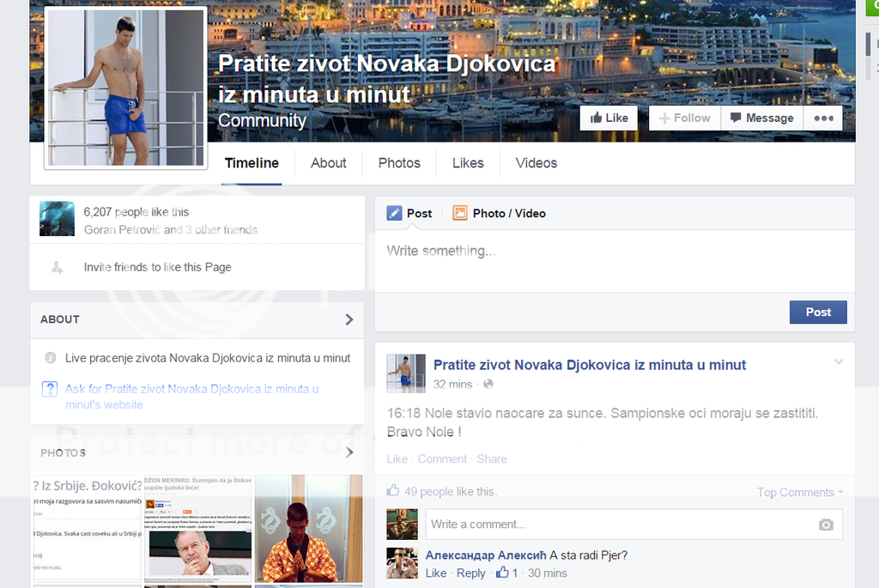Screen dimensions: 879x588
Task: Like the page using the Like button
Action: (609, 118)
